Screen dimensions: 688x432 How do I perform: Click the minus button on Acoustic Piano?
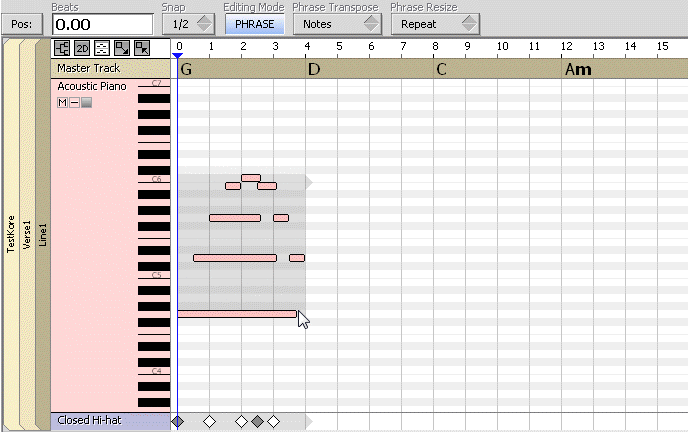pos(75,103)
